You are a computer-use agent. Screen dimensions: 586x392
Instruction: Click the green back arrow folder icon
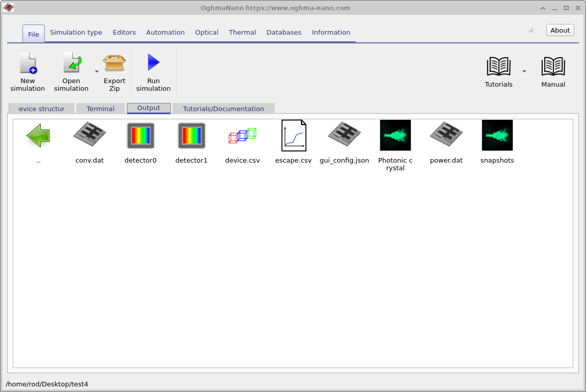pyautogui.click(x=39, y=135)
